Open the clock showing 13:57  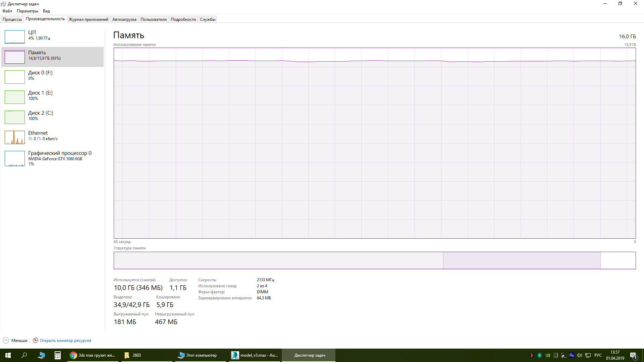[x=615, y=355]
